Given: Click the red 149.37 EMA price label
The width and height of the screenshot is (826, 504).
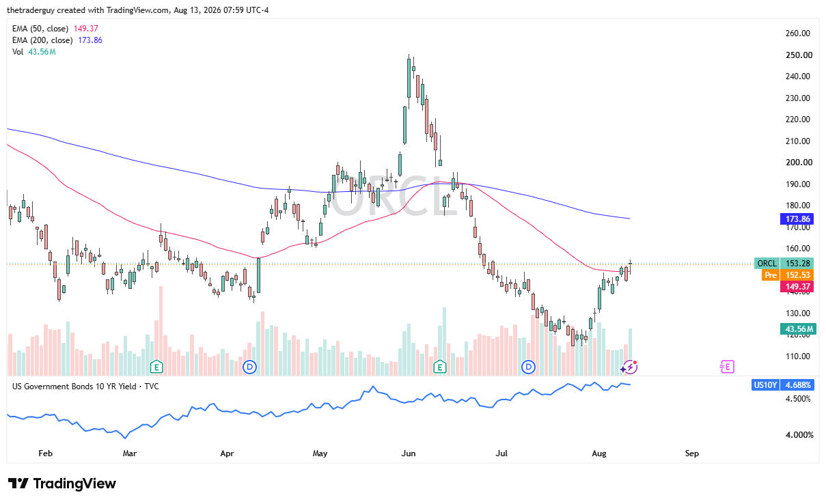Looking at the screenshot, I should coord(797,287).
